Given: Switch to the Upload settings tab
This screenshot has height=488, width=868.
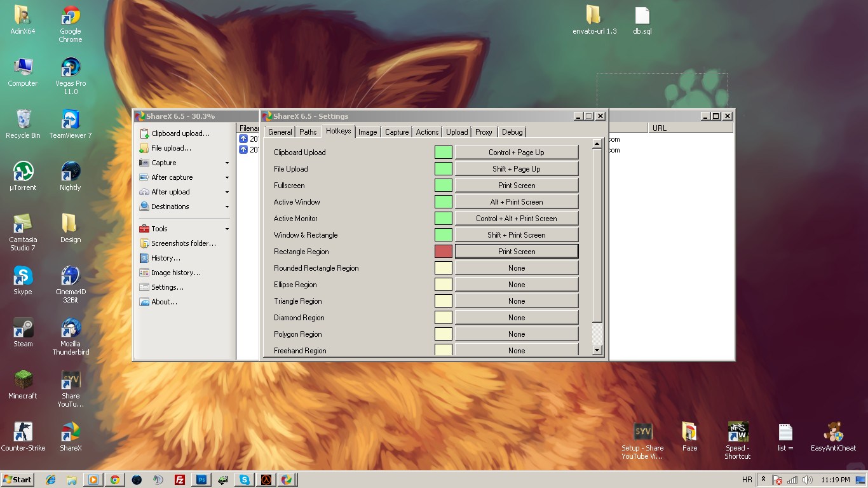Looking at the screenshot, I should pos(457,132).
